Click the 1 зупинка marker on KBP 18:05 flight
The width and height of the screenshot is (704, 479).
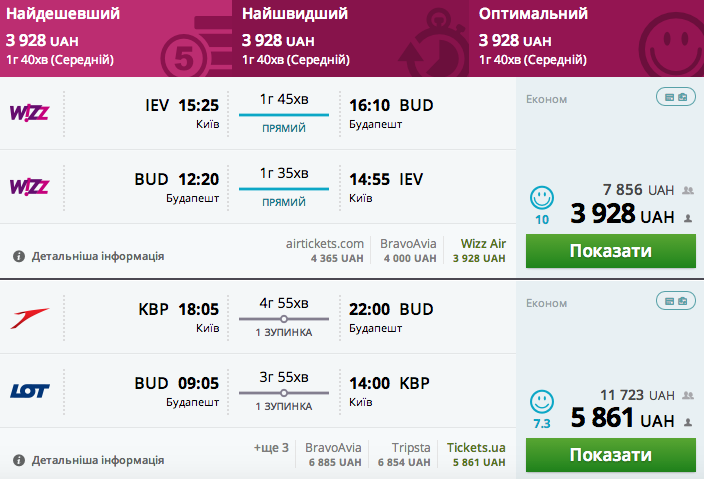click(x=284, y=319)
